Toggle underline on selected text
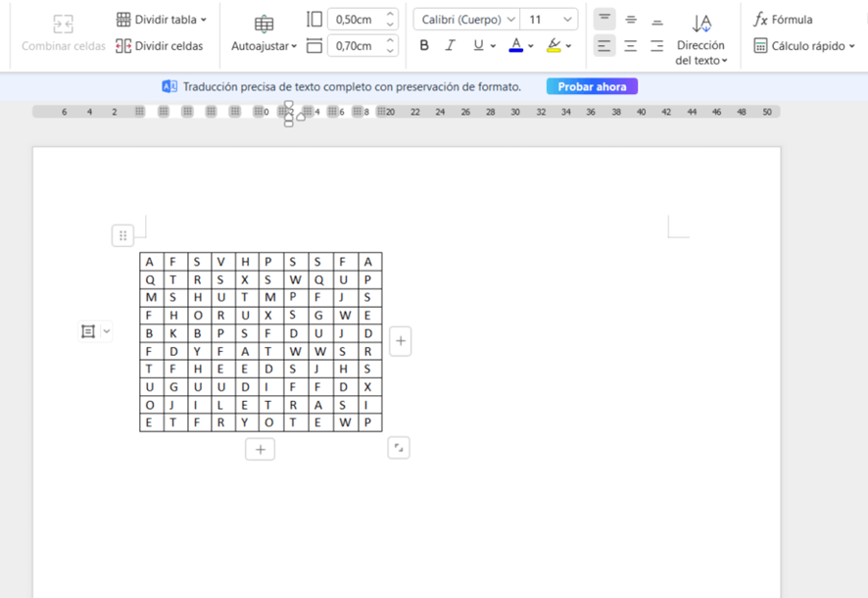This screenshot has width=868, height=598. [478, 45]
